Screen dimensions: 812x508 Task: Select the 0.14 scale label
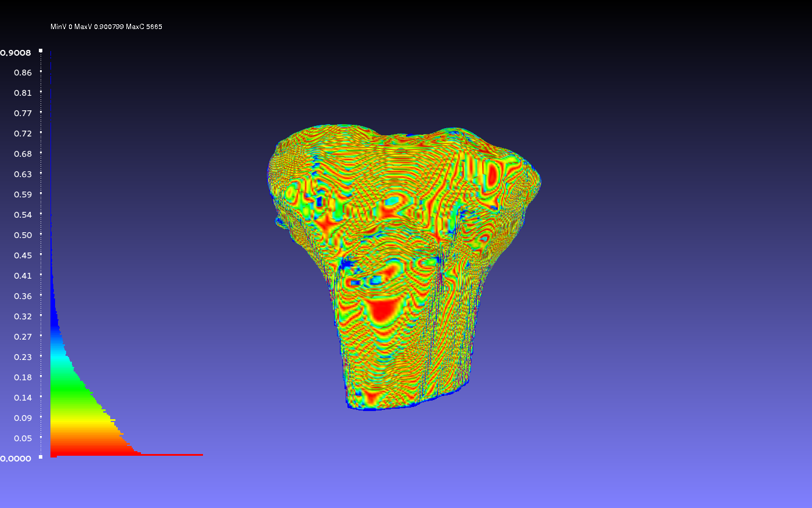(23, 398)
